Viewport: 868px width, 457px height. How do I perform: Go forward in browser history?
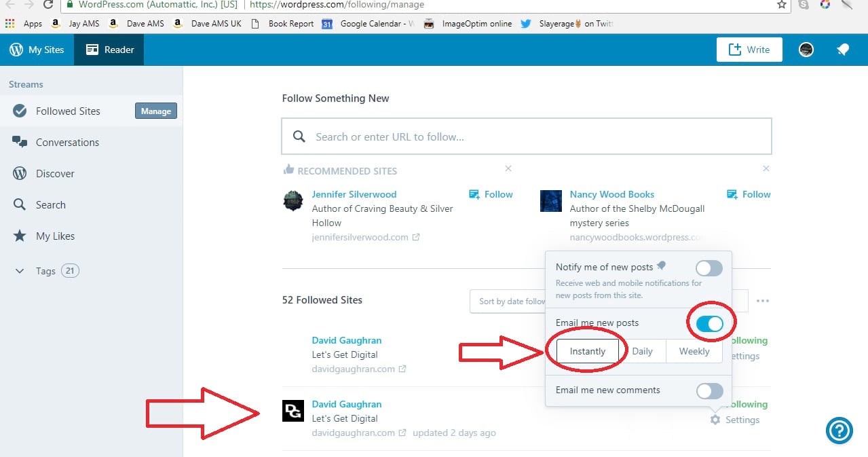[28, 4]
